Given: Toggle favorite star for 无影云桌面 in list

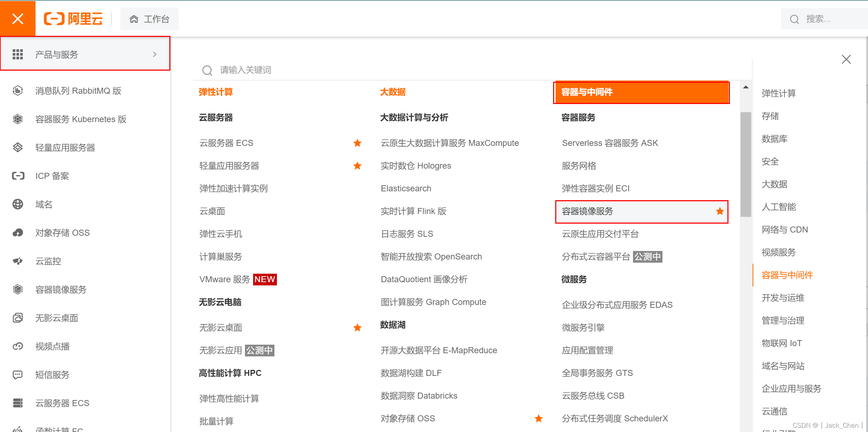Looking at the screenshot, I should pos(357,328).
